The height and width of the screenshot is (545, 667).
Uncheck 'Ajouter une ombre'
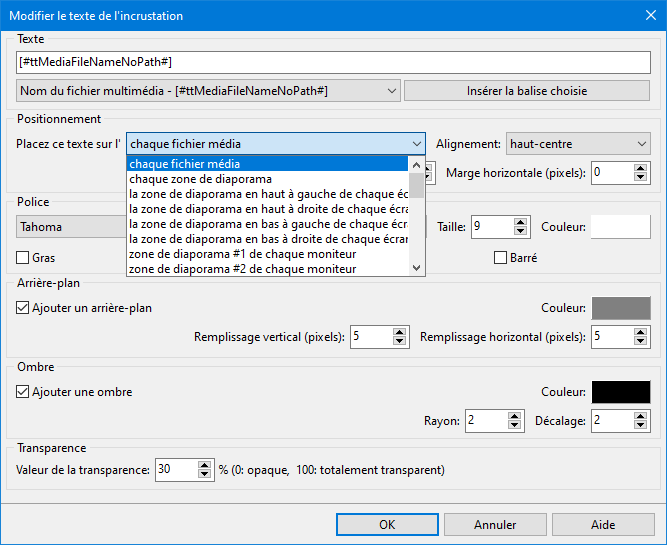tap(22, 391)
